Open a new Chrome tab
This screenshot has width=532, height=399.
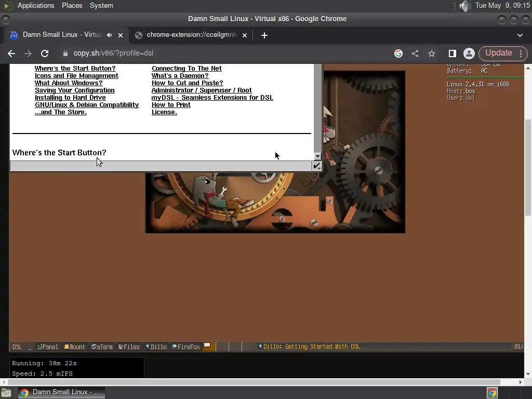point(264,35)
